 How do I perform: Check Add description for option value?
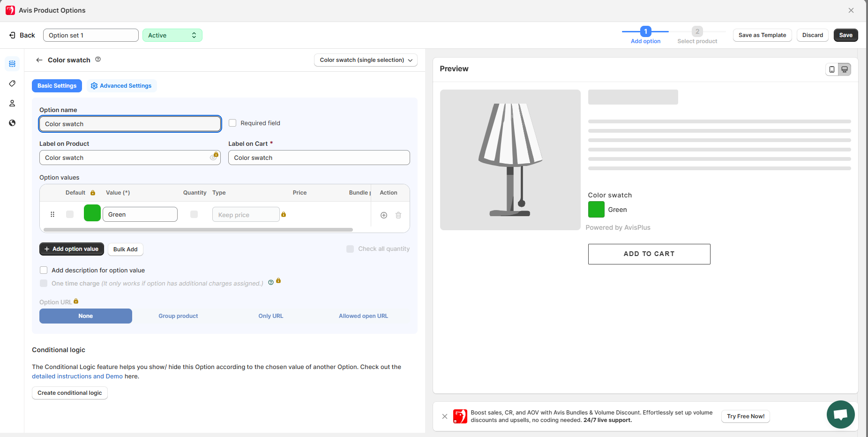coord(44,271)
